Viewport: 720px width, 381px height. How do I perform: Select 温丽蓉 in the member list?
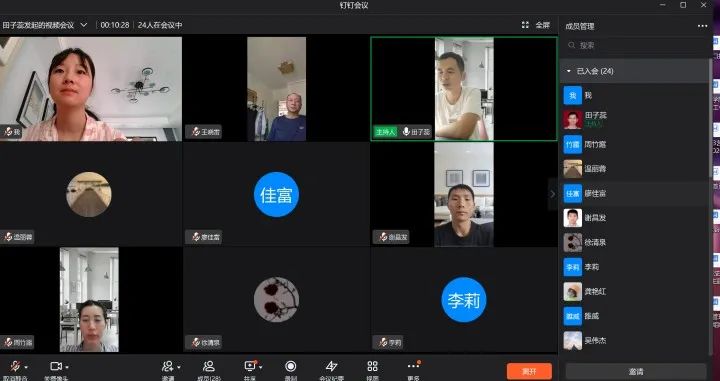(634, 169)
